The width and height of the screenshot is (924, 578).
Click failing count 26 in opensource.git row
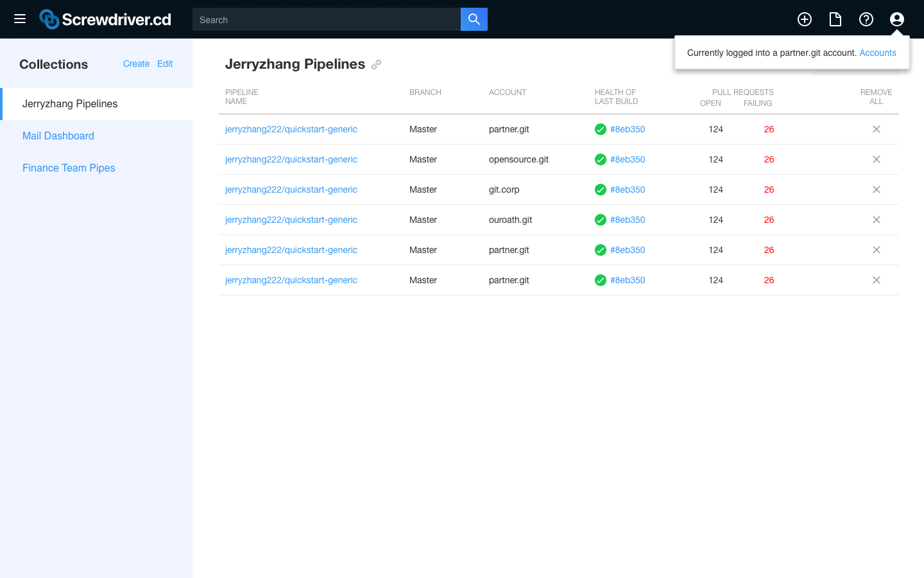click(769, 159)
